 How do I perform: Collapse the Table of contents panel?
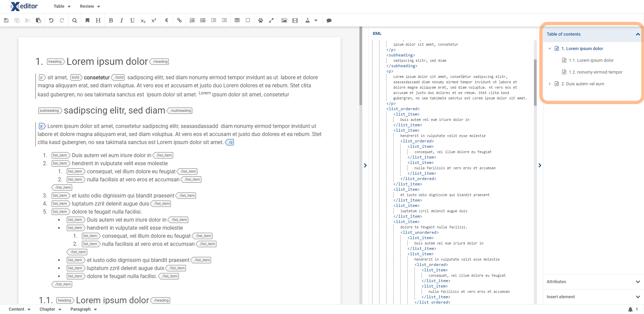(638, 34)
